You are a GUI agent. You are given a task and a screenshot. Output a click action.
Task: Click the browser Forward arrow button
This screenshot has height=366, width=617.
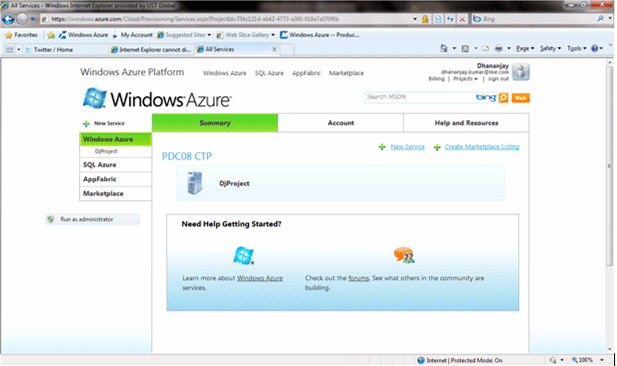point(22,18)
